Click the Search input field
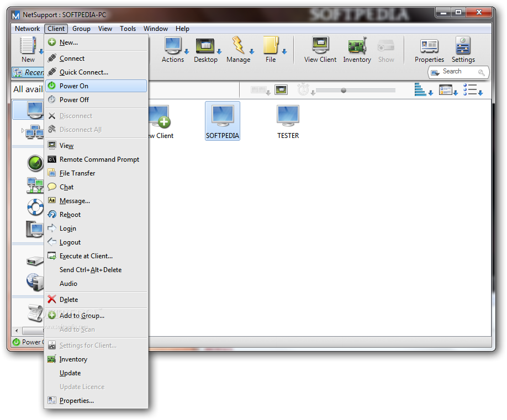The image size is (507, 420). pos(458,72)
